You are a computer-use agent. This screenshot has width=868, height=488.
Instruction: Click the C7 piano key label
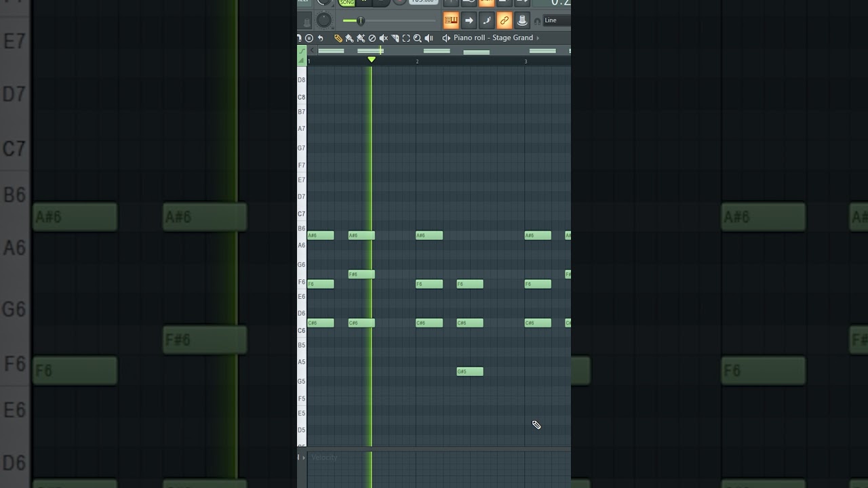click(x=302, y=213)
